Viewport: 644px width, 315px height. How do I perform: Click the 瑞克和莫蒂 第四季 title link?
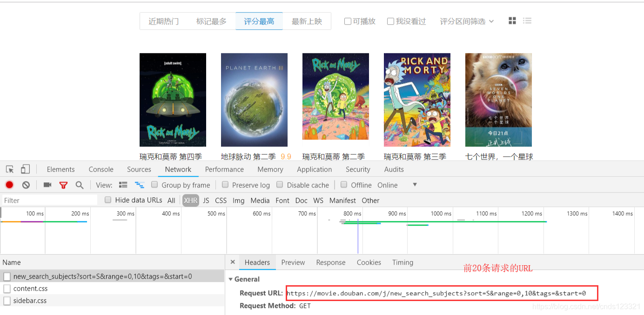[171, 157]
